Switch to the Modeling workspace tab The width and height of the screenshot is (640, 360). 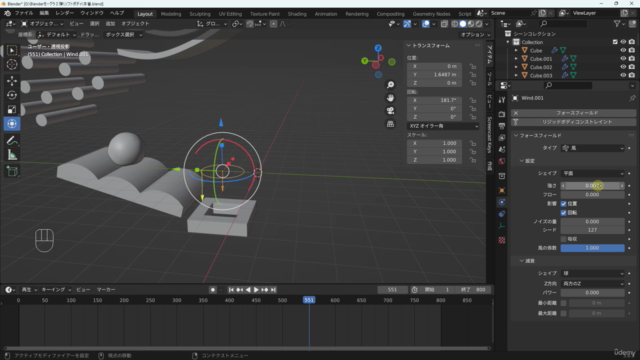click(171, 14)
